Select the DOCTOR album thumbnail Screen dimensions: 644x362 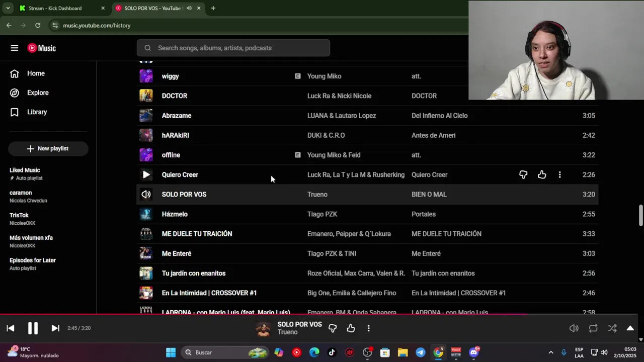(x=146, y=96)
